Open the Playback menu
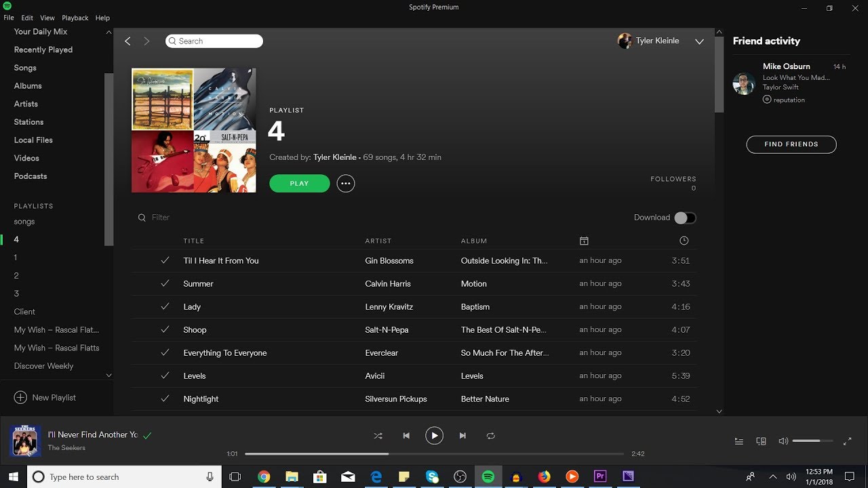The width and height of the screenshot is (868, 488). [x=75, y=18]
